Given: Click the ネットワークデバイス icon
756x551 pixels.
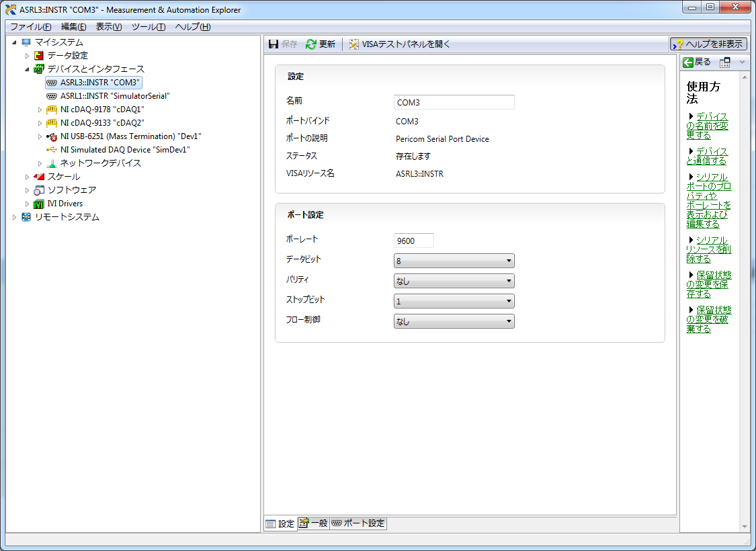Looking at the screenshot, I should pyautogui.click(x=52, y=163).
